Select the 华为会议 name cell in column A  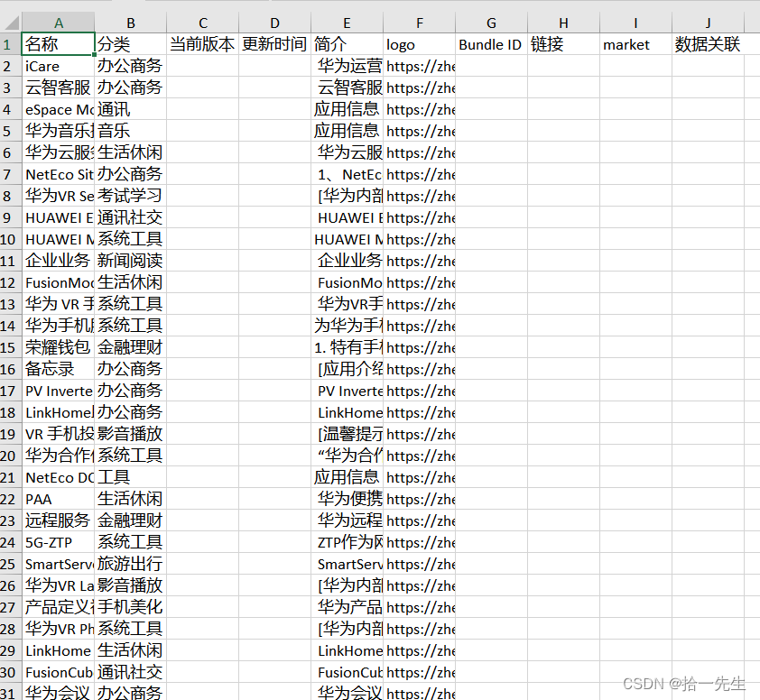coord(58,693)
